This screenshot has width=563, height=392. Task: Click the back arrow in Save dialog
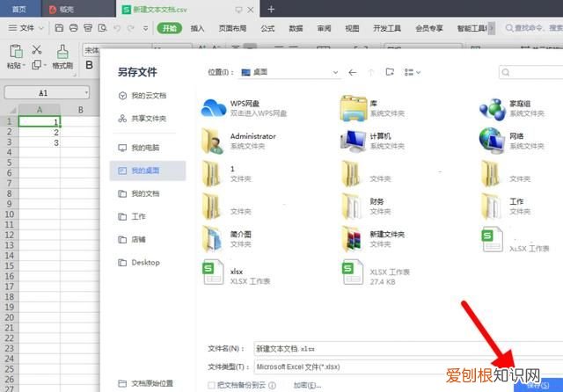[353, 72]
